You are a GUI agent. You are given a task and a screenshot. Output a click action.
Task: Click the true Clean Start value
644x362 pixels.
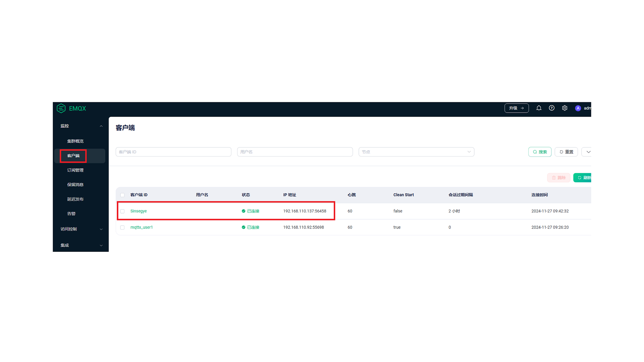(x=397, y=227)
